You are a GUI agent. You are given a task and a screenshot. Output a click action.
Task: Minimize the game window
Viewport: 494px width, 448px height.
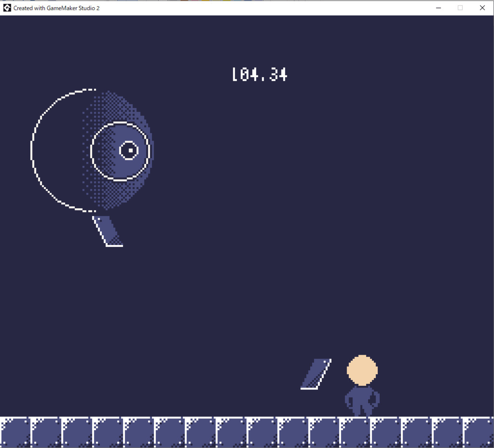[438, 8]
